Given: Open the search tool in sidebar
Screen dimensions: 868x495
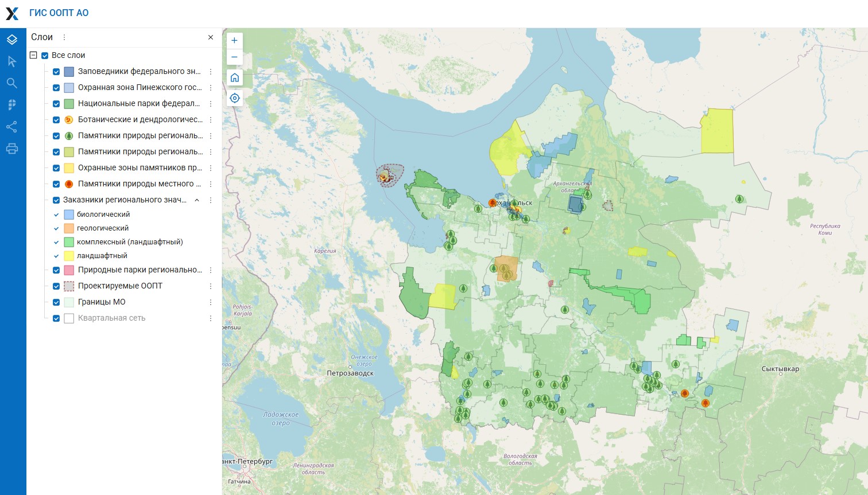Looking at the screenshot, I should [12, 83].
